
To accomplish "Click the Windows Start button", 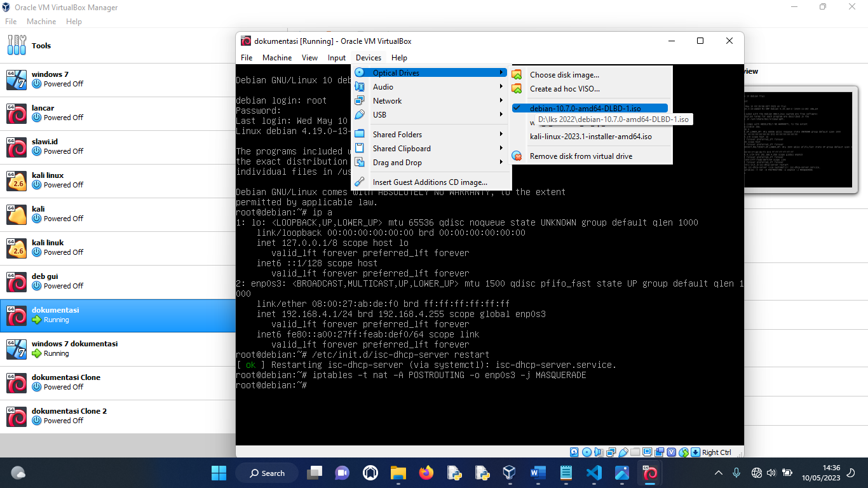I will [x=219, y=473].
